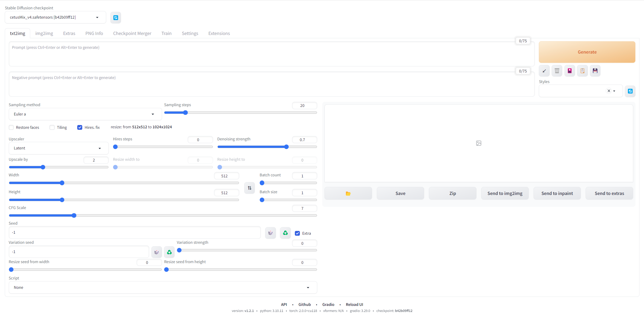Focus the Prompt text area
The height and width of the screenshot is (323, 644).
(x=272, y=54)
